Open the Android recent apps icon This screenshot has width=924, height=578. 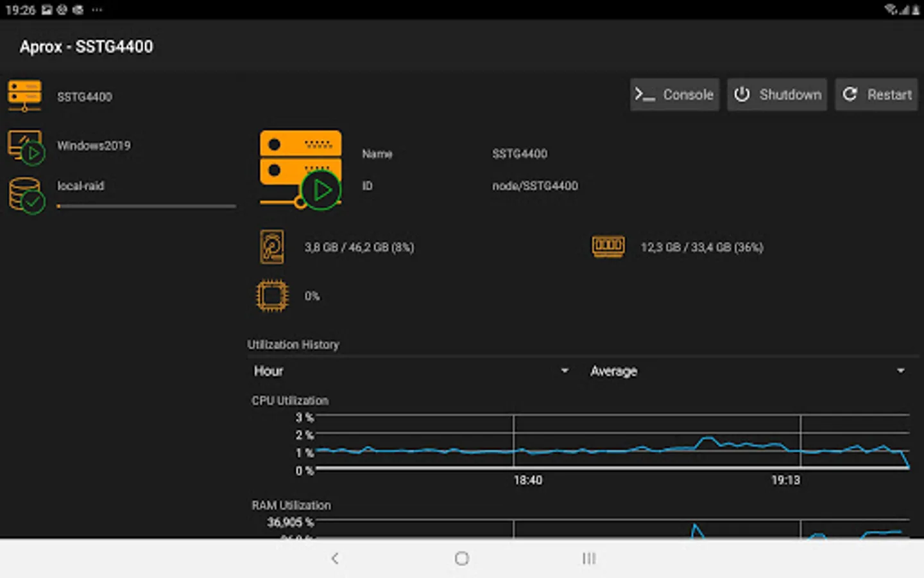coord(589,559)
